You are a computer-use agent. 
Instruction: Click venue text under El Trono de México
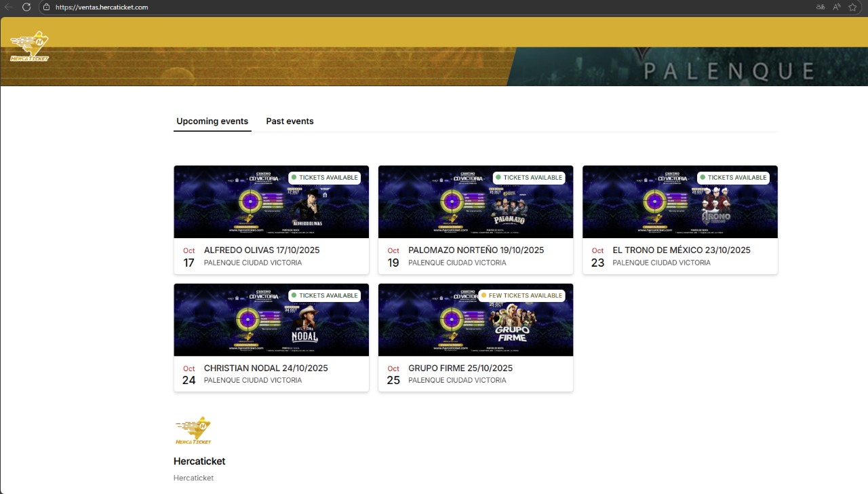click(661, 263)
